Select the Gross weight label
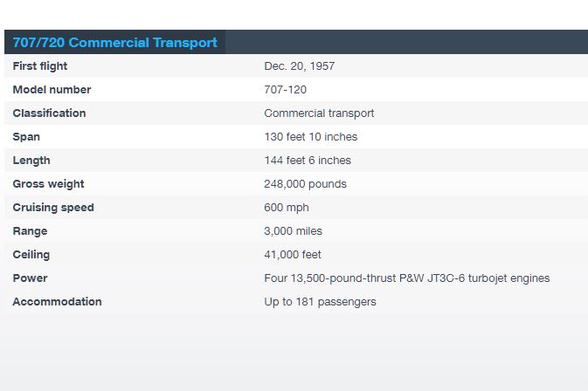 (x=48, y=184)
